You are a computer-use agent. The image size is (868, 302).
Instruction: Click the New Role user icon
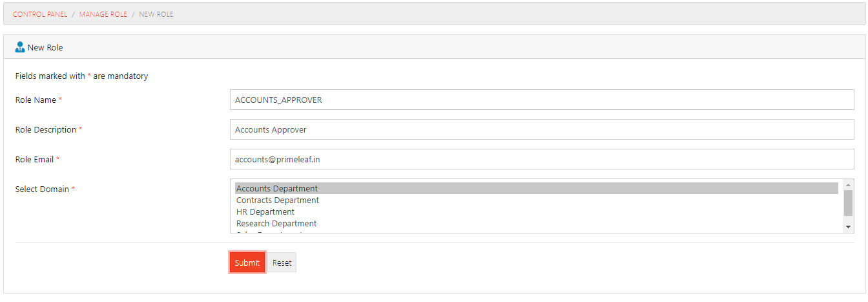pyautogui.click(x=19, y=47)
